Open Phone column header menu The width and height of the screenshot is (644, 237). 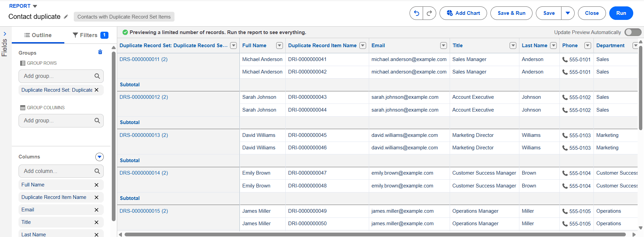click(588, 46)
